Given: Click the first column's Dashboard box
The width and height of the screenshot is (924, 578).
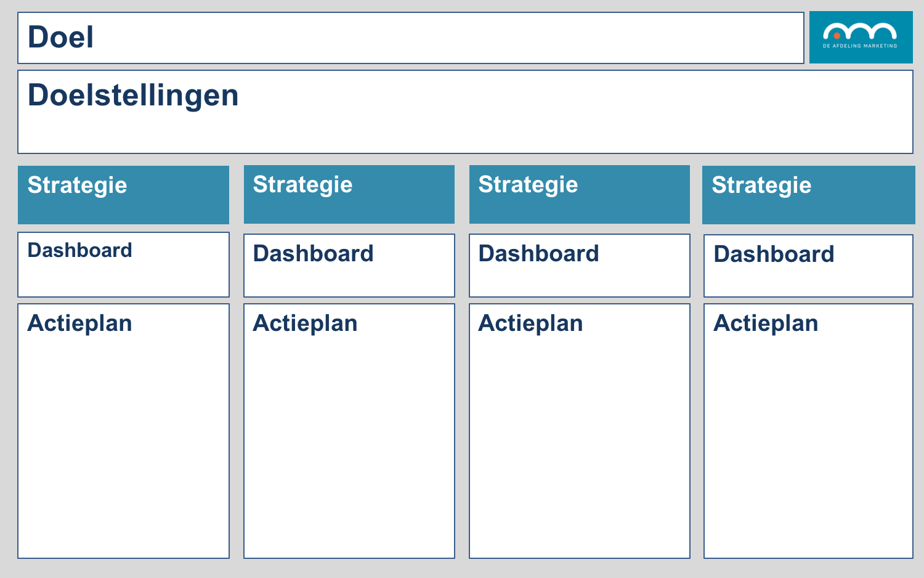Looking at the screenshot, I should [123, 264].
